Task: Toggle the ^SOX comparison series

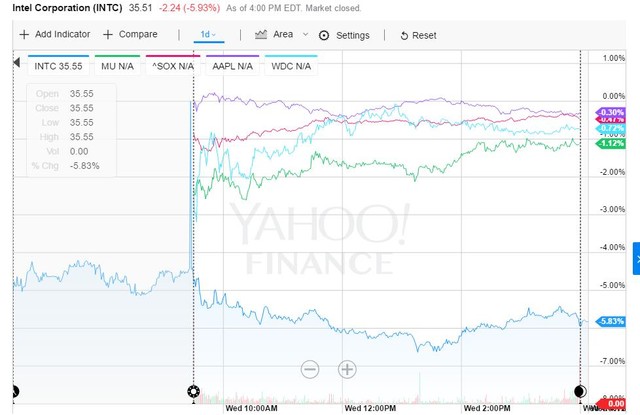Action: pyautogui.click(x=170, y=66)
